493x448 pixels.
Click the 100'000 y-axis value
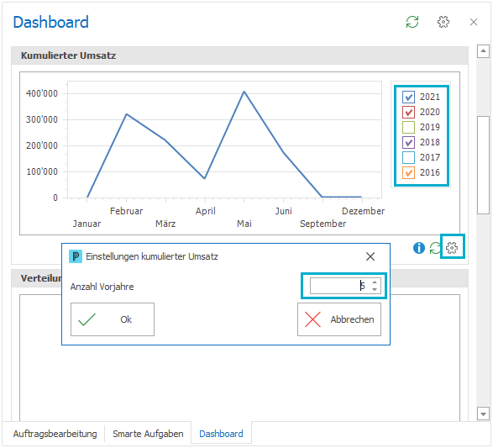[x=42, y=171]
